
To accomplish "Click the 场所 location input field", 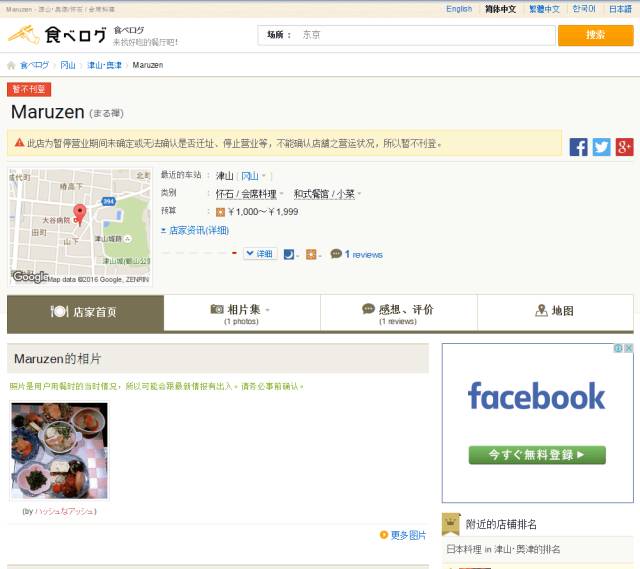I will tap(425, 35).
